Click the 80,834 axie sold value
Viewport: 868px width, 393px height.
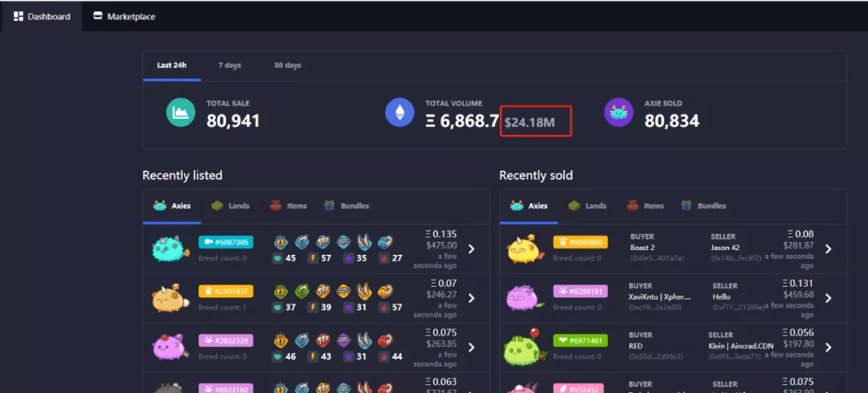(671, 120)
